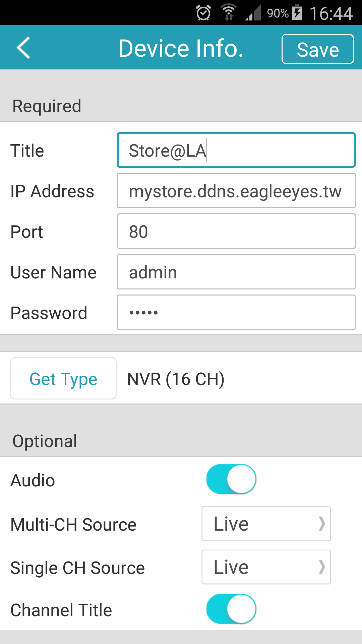The image size is (362, 644).
Task: Click the Password input field
Action: 236,312
